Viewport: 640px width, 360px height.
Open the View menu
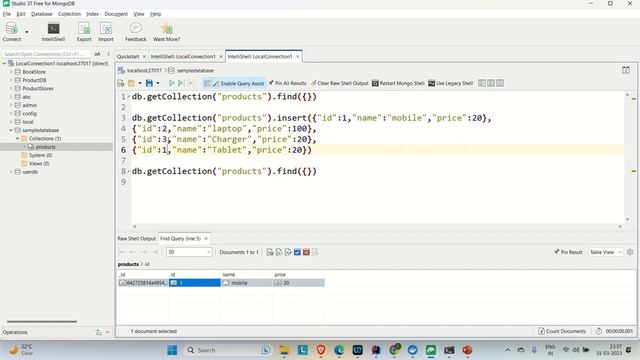tap(139, 14)
